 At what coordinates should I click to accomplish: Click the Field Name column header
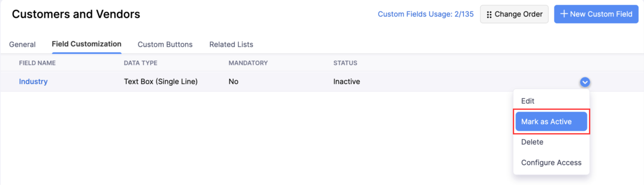37,63
